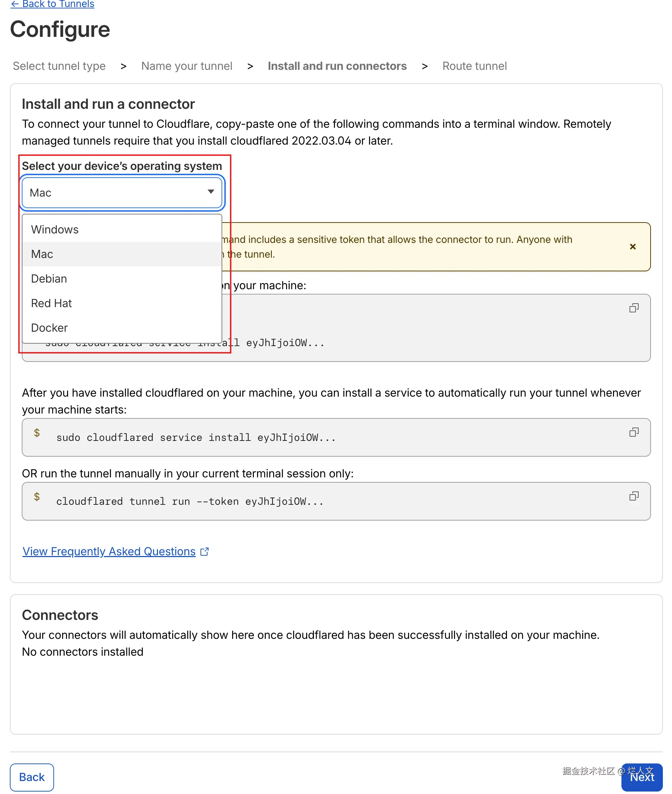The image size is (672, 794).
Task: Copy the first install command block
Action: click(x=633, y=308)
